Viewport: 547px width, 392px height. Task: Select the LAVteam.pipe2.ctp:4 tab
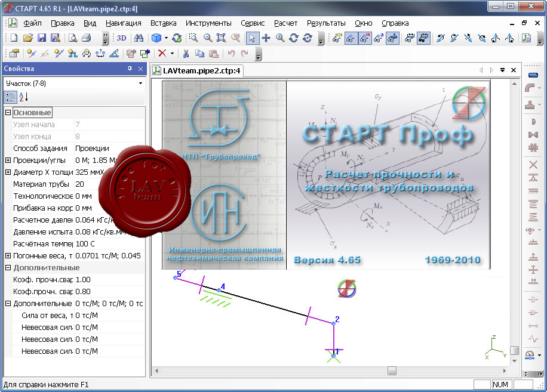pos(197,71)
